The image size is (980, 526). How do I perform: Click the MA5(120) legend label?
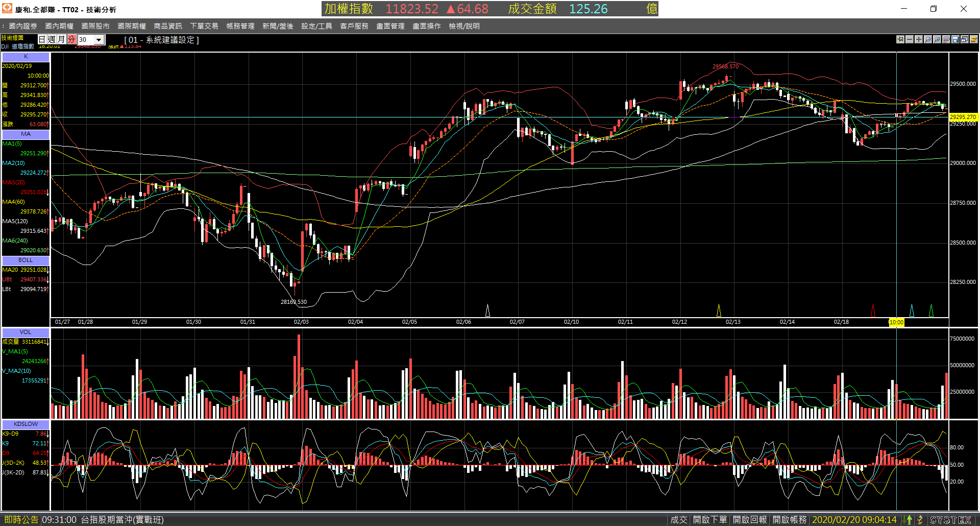pos(15,222)
